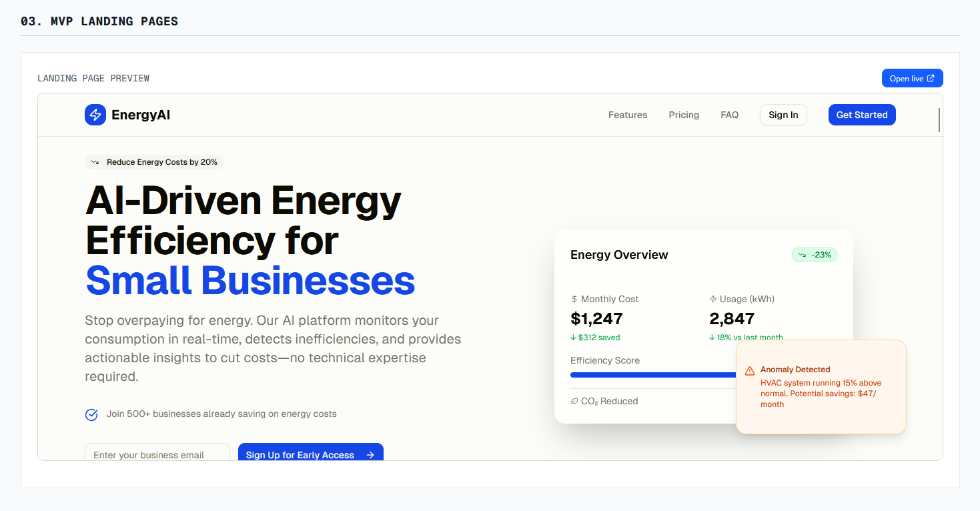
Task: Click the business email input field
Action: [x=157, y=454]
